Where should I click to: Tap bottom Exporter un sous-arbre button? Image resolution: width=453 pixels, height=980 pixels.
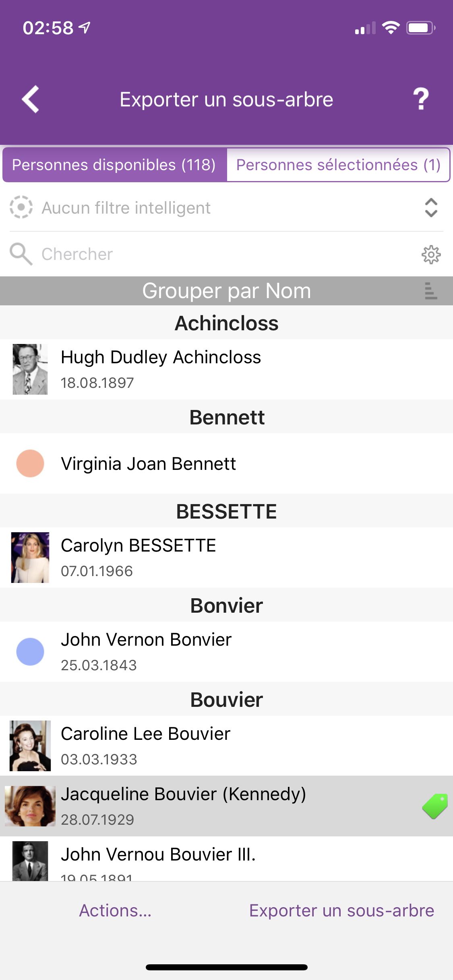pos(341,910)
